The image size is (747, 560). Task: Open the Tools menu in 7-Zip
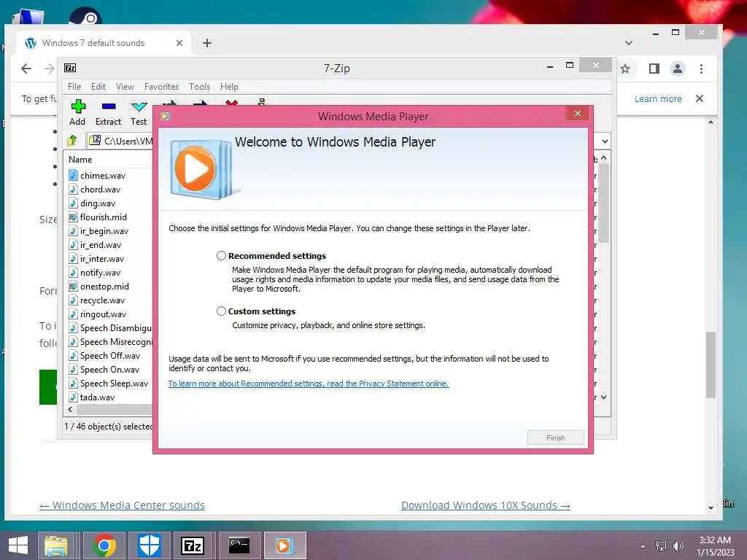tap(199, 87)
